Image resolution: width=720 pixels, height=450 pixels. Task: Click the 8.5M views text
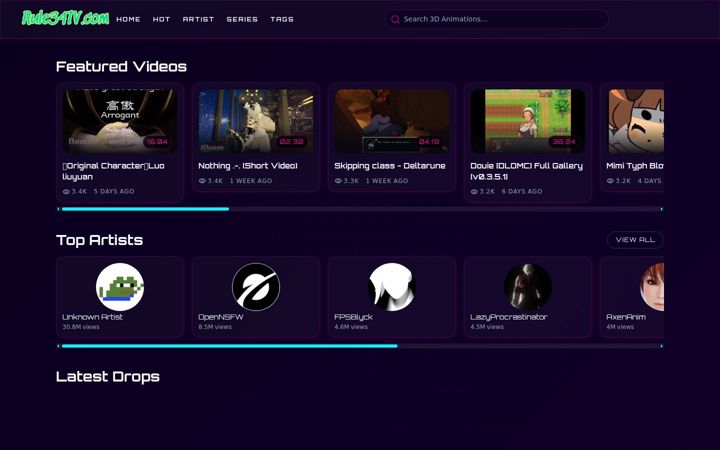(215, 327)
